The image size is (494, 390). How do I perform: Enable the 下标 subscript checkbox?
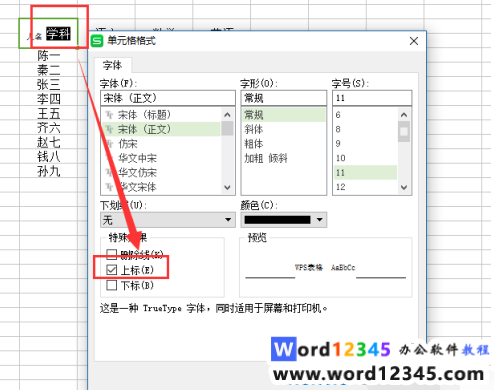tap(111, 285)
